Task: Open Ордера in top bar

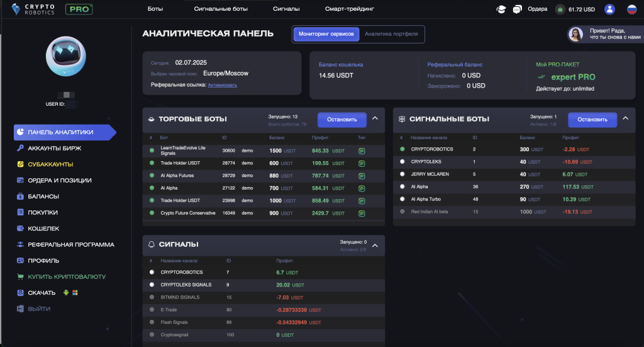Action: (538, 9)
